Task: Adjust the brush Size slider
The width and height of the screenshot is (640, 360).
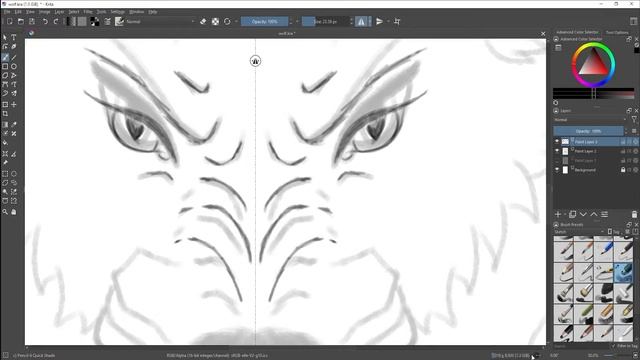Action: [326, 22]
